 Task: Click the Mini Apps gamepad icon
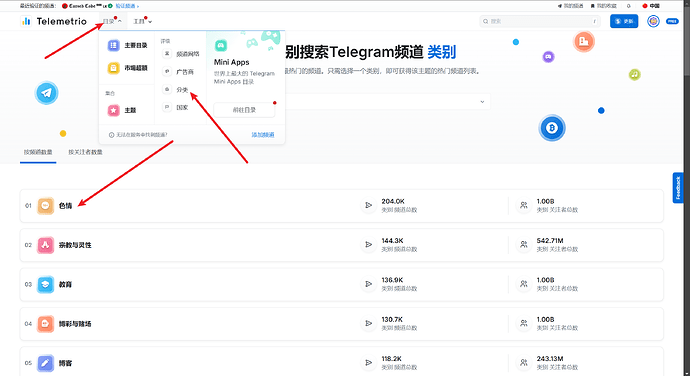click(x=220, y=45)
